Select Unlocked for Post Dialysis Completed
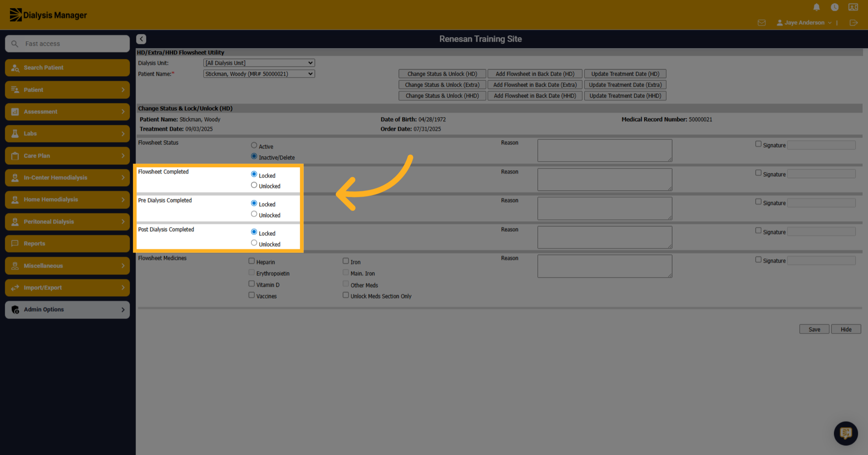The height and width of the screenshot is (455, 868). click(254, 243)
